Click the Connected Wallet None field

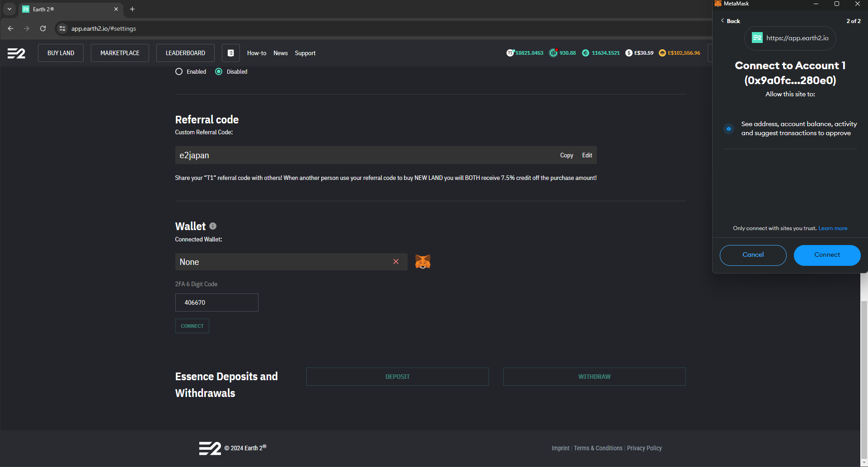click(x=291, y=262)
